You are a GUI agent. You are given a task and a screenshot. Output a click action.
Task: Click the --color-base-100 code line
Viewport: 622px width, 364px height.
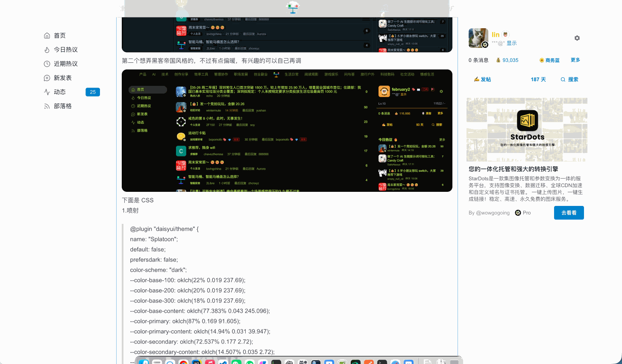pyautogui.click(x=188, y=280)
